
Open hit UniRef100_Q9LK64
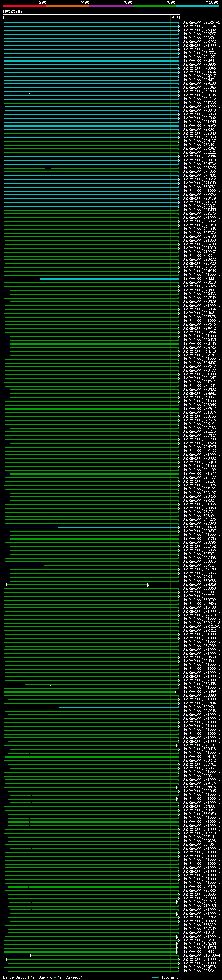(x=199, y=26)
